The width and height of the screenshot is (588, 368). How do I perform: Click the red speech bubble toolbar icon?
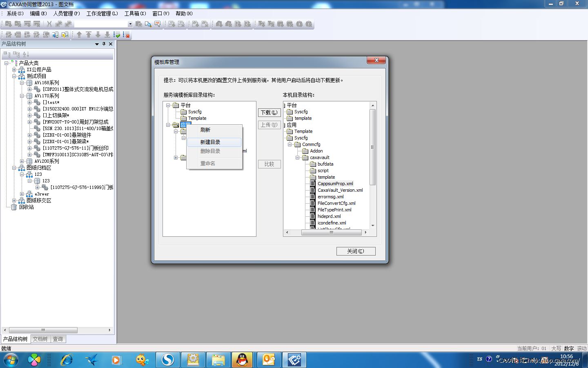(x=158, y=24)
